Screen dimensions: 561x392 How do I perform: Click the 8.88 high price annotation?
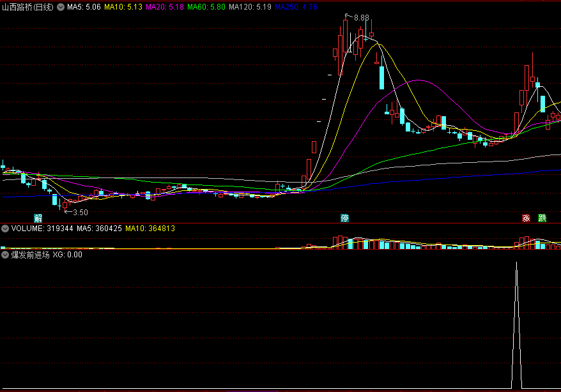tap(362, 17)
